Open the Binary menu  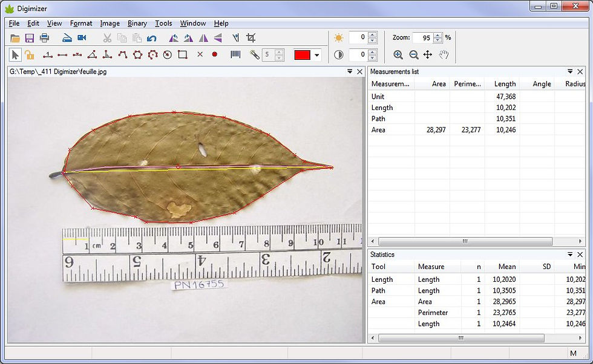(x=137, y=24)
